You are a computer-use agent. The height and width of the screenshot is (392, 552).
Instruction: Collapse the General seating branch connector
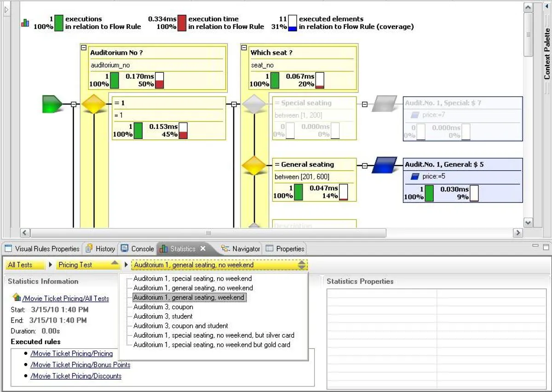coord(365,166)
